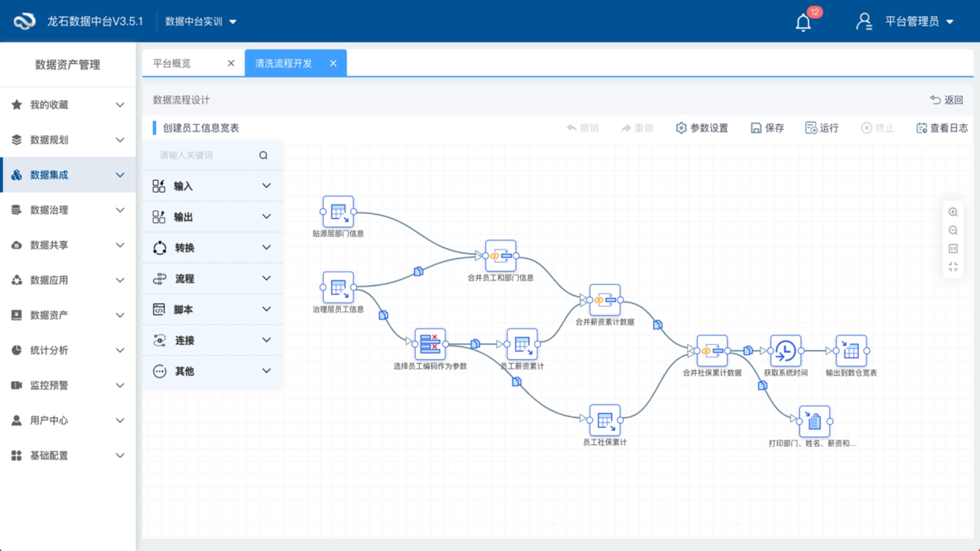This screenshot has height=551, width=980.
Task: Select the 选择员工编码作为参数 node
Action: (x=430, y=344)
